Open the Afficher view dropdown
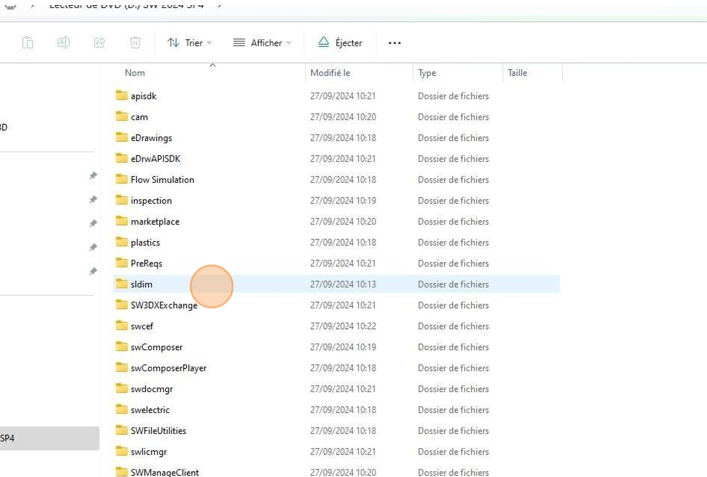Screen dimensions: 707x477 [262, 43]
